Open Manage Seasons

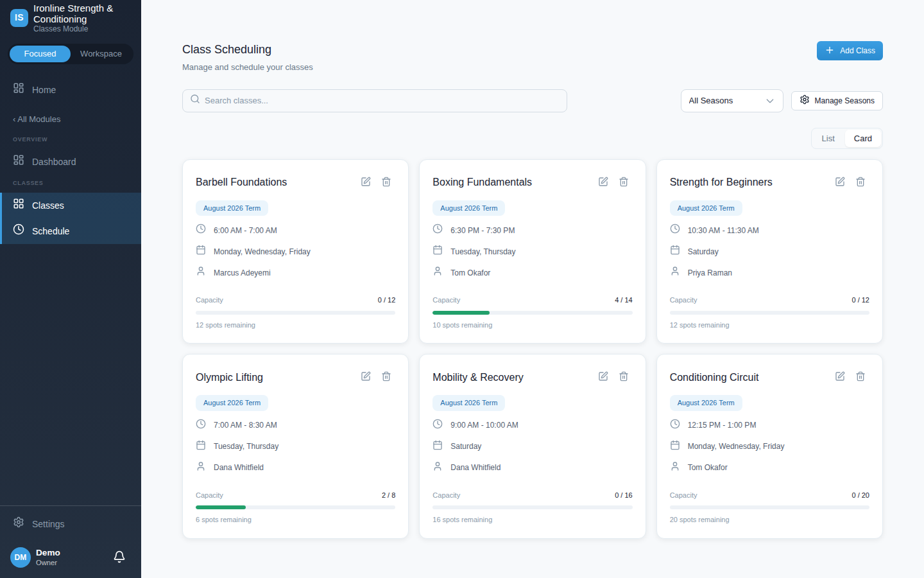837,101
